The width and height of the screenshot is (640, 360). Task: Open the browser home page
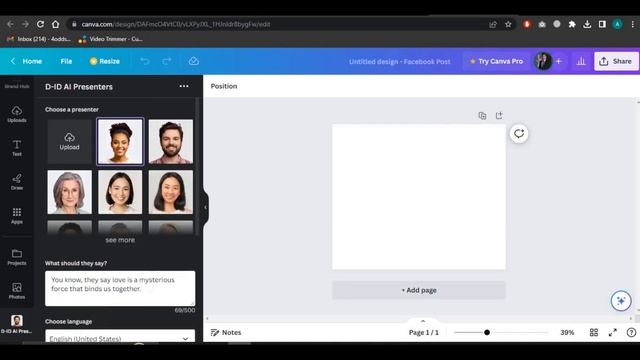point(56,24)
